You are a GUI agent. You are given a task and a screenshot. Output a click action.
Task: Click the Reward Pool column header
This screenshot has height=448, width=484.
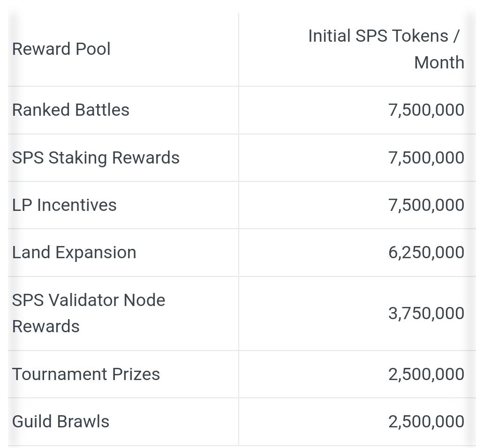[61, 49]
